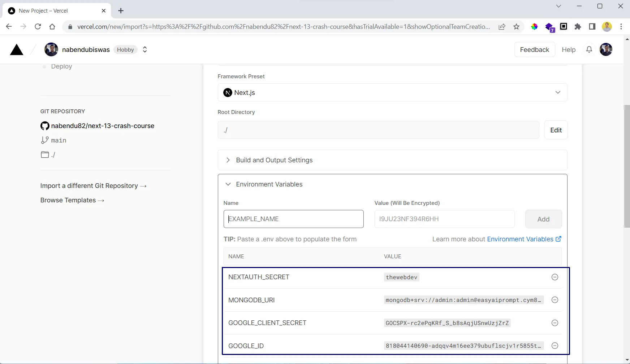This screenshot has width=630, height=364.
Task: Click the GOOGLE_ID name cell
Action: click(x=246, y=346)
